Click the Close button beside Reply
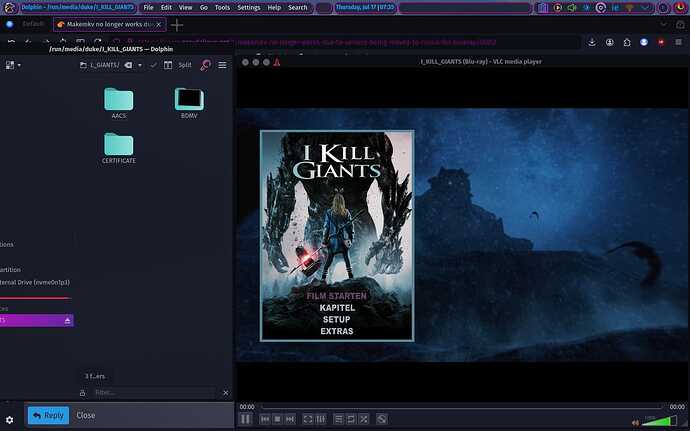 [86, 415]
